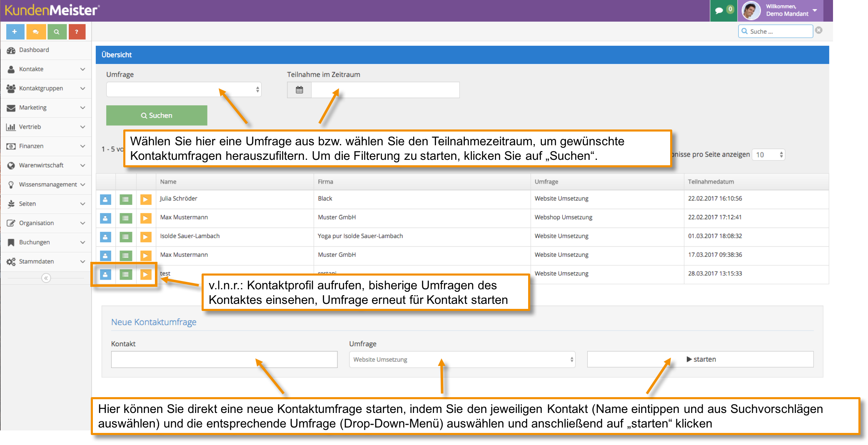The width and height of the screenshot is (868, 445).
Task: Open Umfrage dropdown showing Website Umsetzung
Action: pyautogui.click(x=462, y=359)
